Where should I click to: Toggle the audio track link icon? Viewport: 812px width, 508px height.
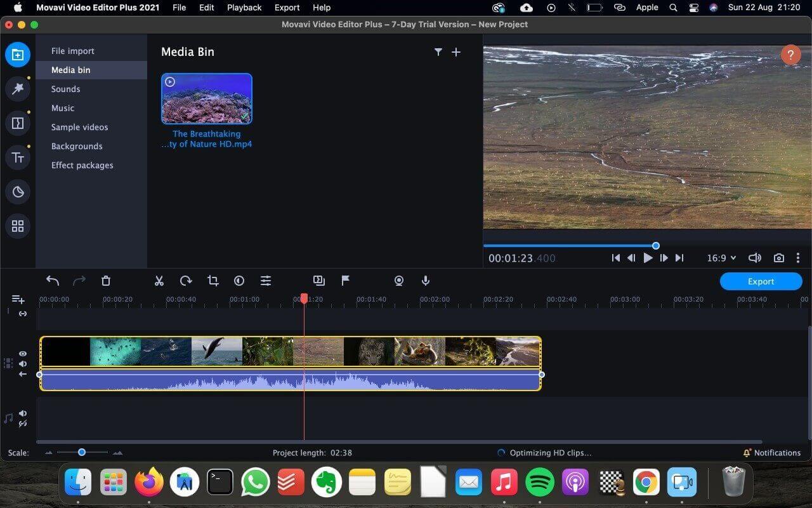point(23,424)
